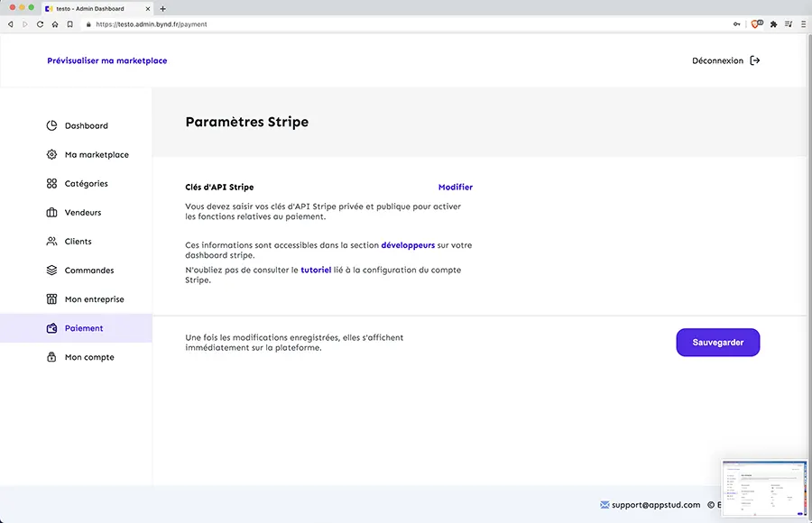Reload the page with refresh icon
This screenshot has height=523, width=812.
click(x=40, y=24)
